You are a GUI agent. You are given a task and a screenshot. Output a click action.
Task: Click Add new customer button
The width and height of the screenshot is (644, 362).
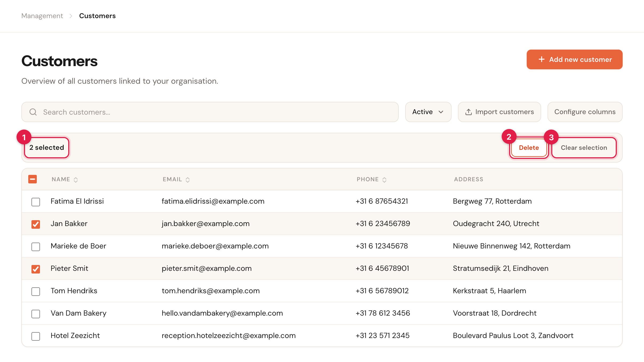point(574,59)
